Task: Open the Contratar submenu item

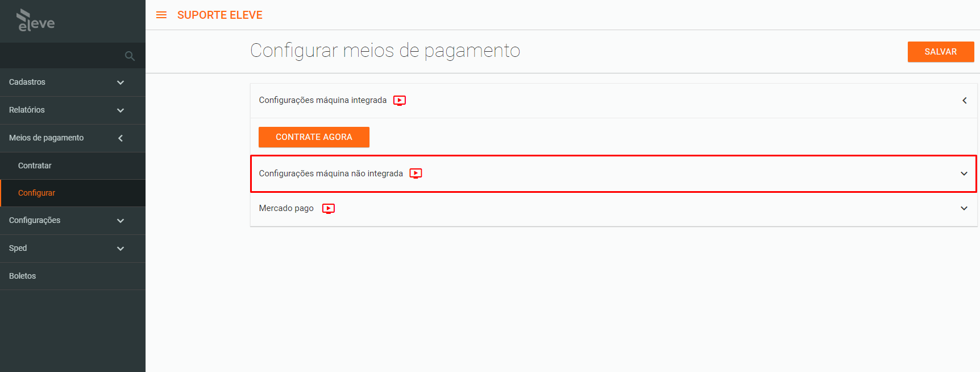Action: (x=73, y=166)
